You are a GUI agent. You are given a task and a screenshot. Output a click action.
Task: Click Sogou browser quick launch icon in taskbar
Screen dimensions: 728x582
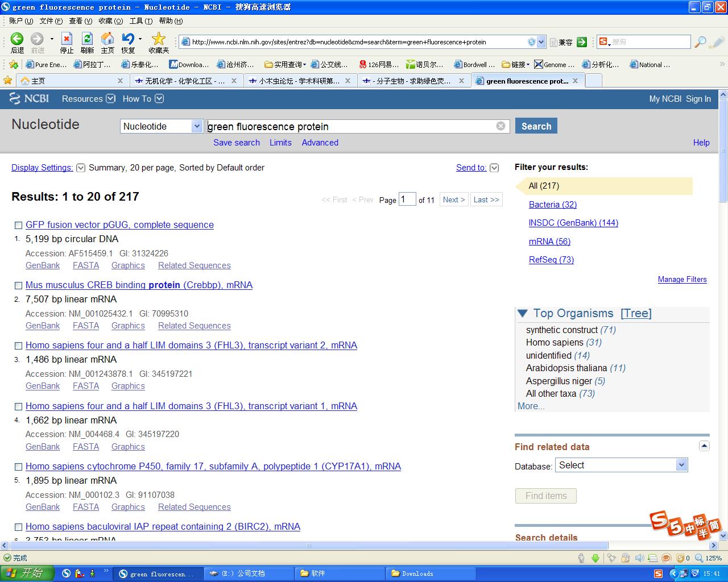[x=67, y=573]
